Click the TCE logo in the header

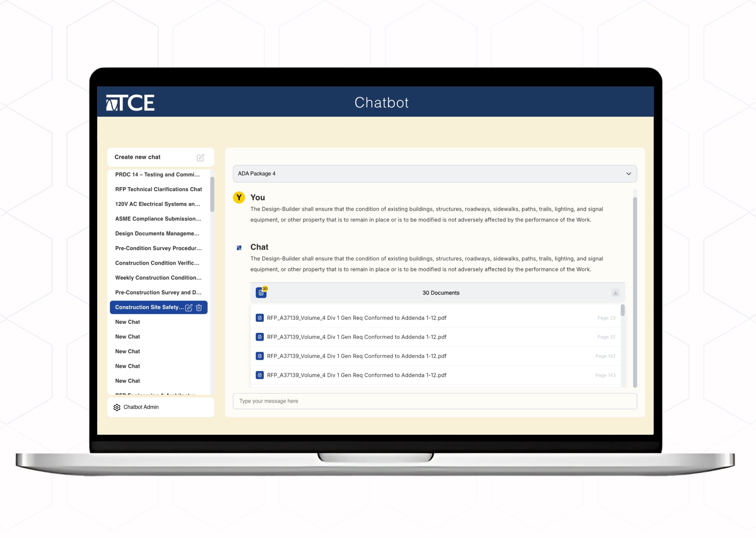(x=130, y=103)
